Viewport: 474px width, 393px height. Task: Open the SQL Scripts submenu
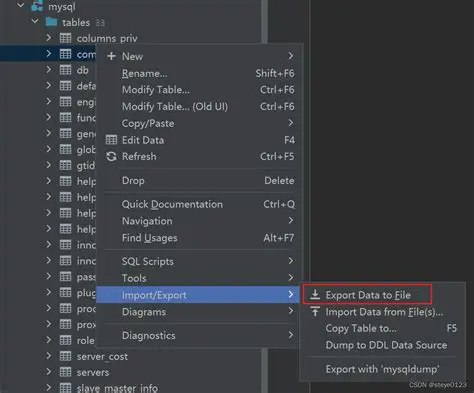point(199,261)
